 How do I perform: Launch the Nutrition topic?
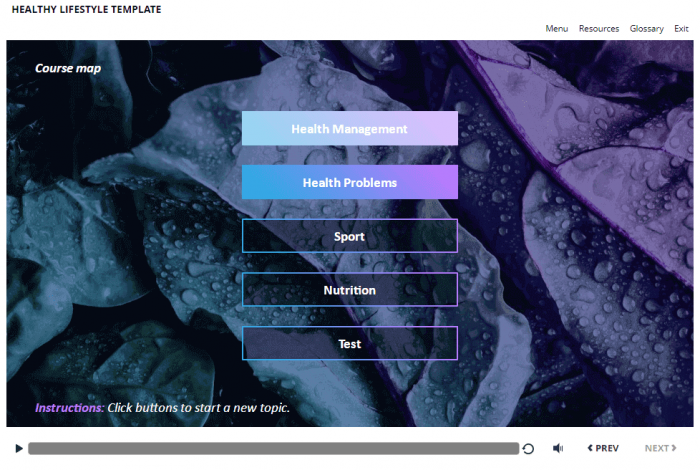[x=349, y=290]
